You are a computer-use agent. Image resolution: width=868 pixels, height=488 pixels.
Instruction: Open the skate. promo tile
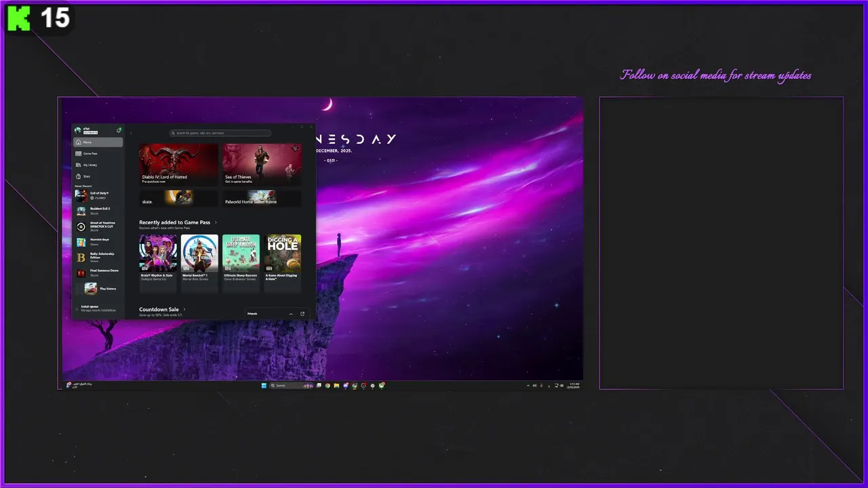179,198
